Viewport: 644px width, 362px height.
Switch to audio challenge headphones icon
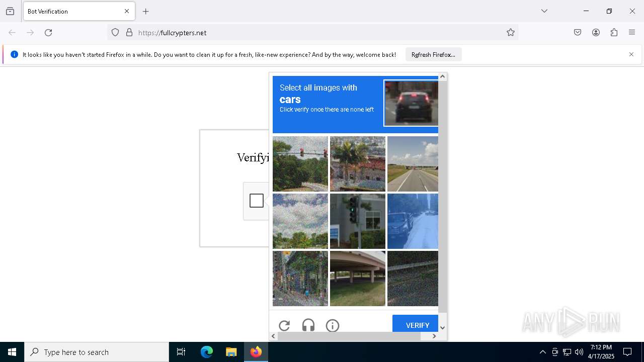coord(308,325)
